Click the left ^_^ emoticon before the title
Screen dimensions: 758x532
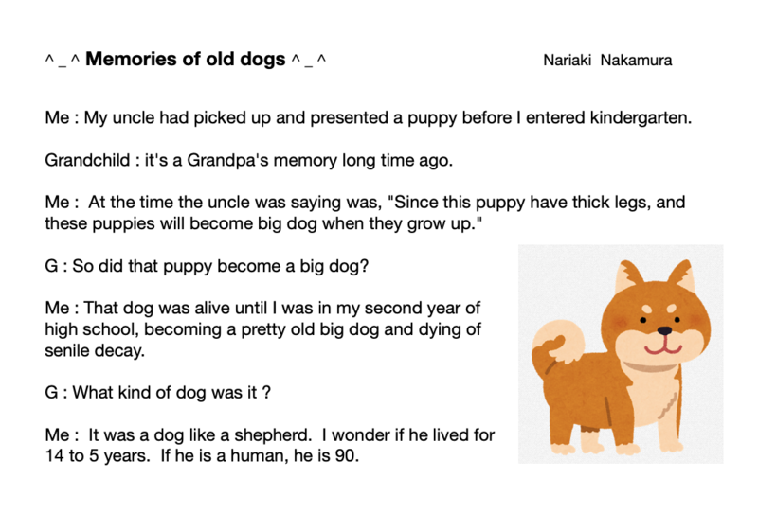click(63, 61)
